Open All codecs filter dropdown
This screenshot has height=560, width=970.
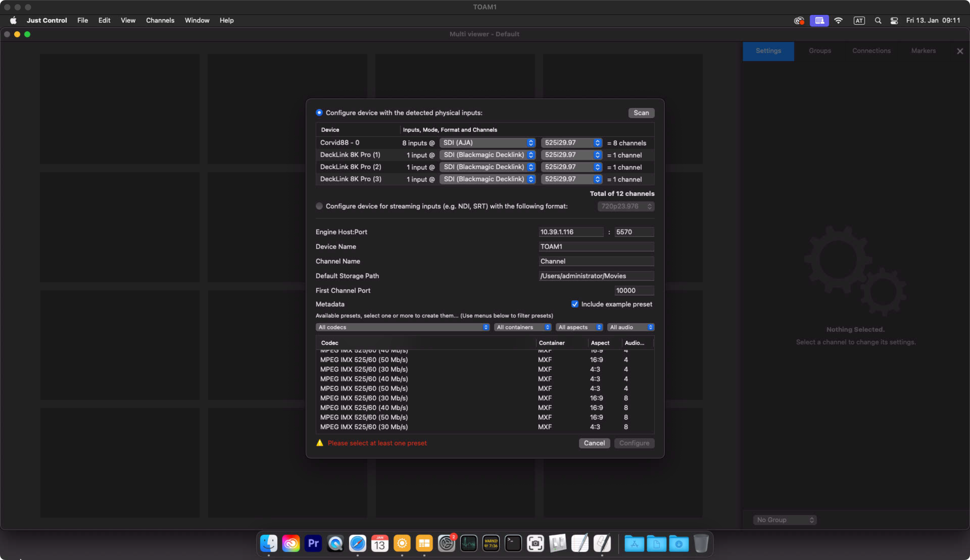403,327
